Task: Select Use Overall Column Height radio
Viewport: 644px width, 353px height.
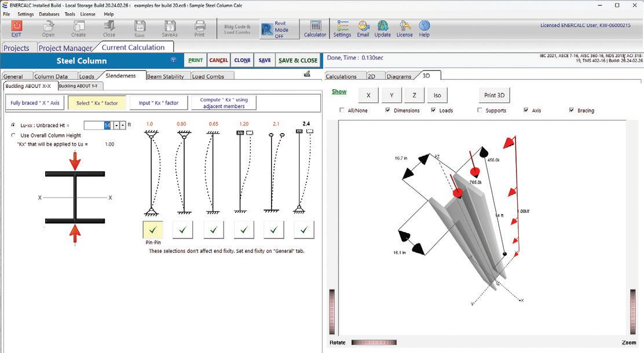Action: click(13, 135)
